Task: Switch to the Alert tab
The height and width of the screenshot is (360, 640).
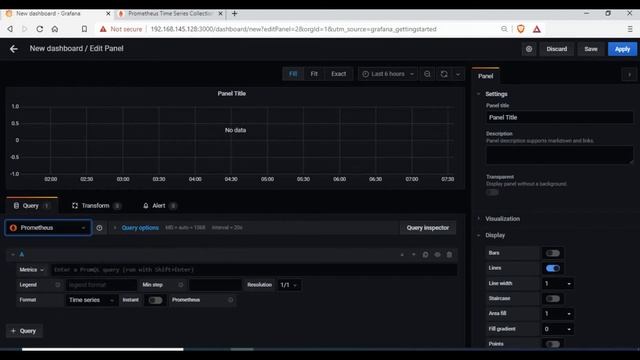Action: (160, 206)
